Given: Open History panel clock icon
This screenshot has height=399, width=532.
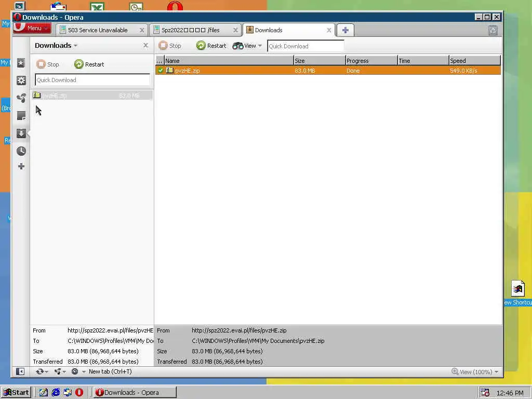Looking at the screenshot, I should tap(21, 151).
